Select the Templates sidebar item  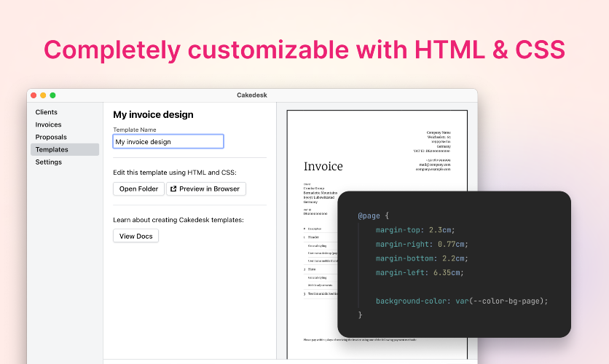point(65,149)
